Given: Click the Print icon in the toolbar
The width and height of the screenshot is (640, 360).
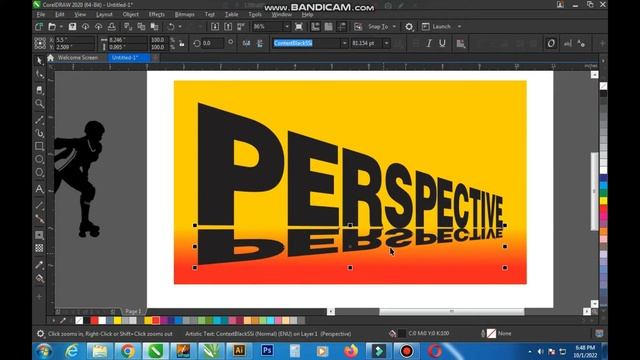Looking at the screenshot, I should (x=111, y=27).
